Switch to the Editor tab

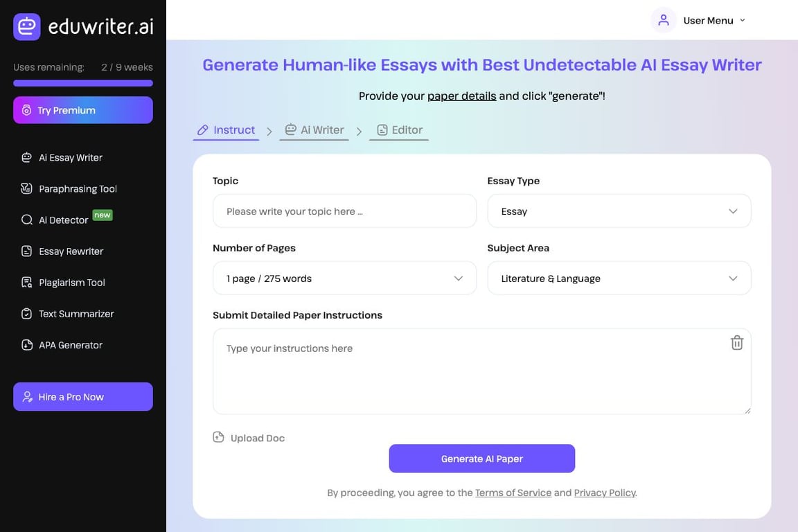[400, 130]
